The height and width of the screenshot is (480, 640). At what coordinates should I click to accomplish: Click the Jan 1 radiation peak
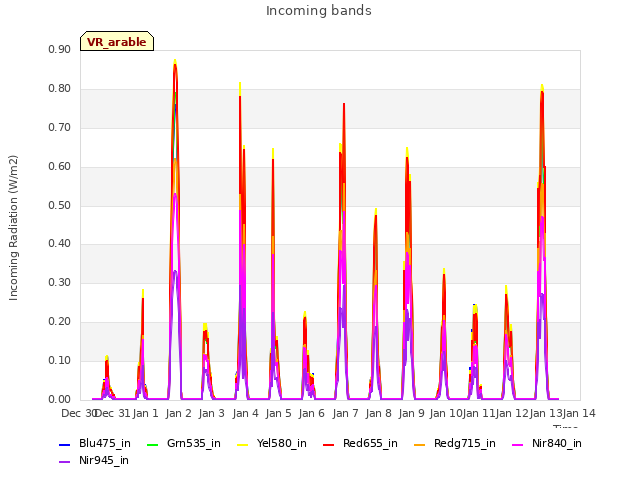pyautogui.click(x=143, y=292)
